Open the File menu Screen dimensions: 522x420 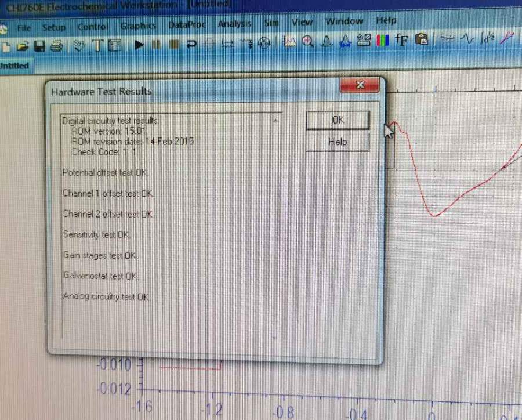[x=24, y=28]
